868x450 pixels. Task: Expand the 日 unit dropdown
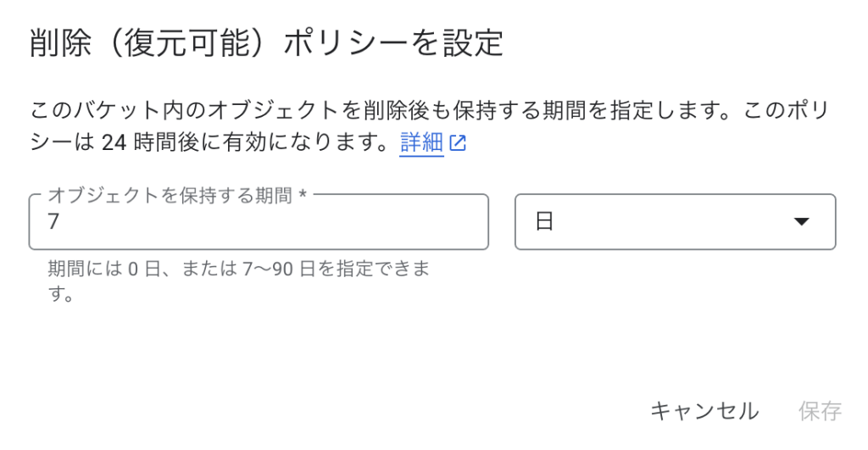coord(675,221)
